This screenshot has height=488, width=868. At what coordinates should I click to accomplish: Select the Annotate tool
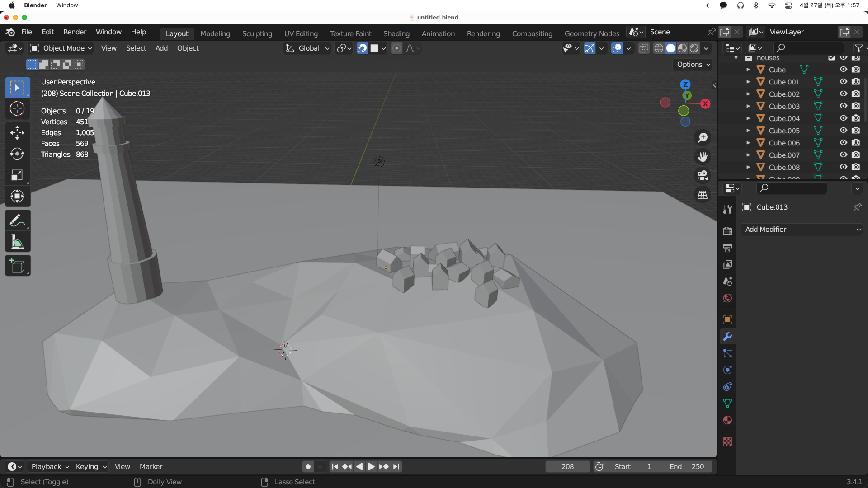click(x=18, y=221)
